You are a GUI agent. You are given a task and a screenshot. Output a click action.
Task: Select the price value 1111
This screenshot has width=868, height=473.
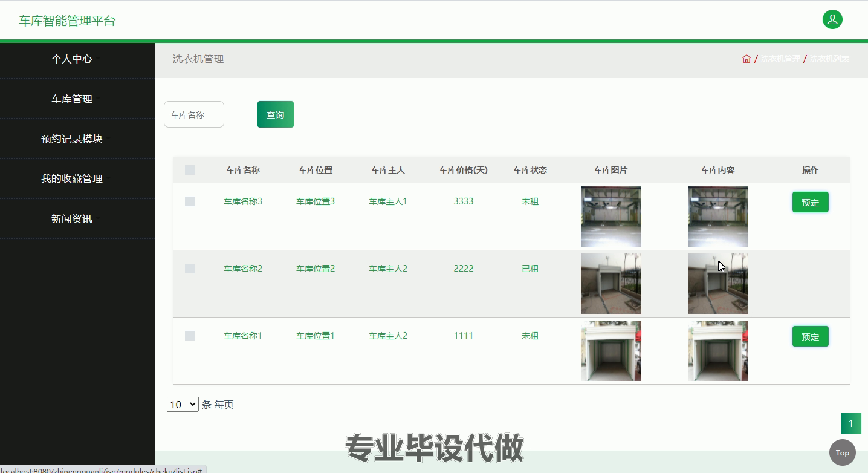[464, 336]
